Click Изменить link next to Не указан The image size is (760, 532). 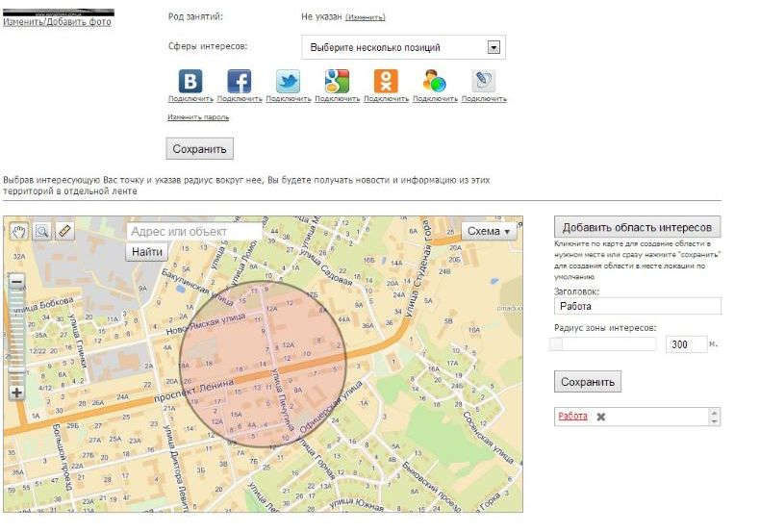coord(365,17)
